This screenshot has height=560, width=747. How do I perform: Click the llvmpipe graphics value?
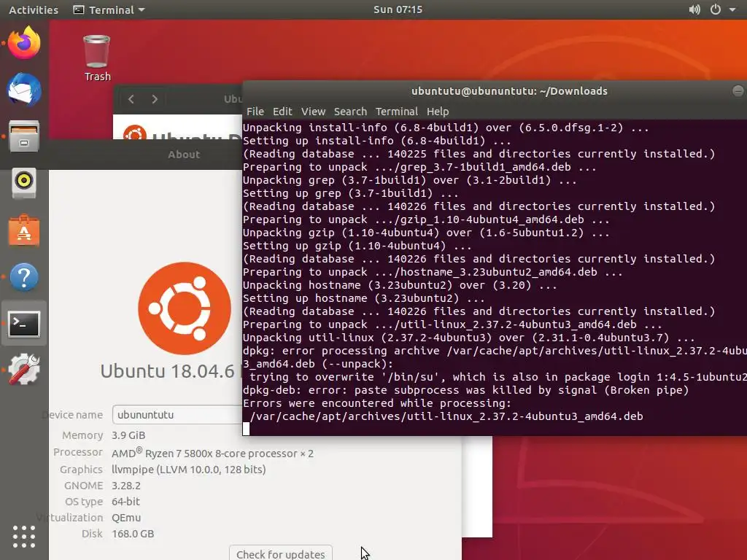[189, 469]
